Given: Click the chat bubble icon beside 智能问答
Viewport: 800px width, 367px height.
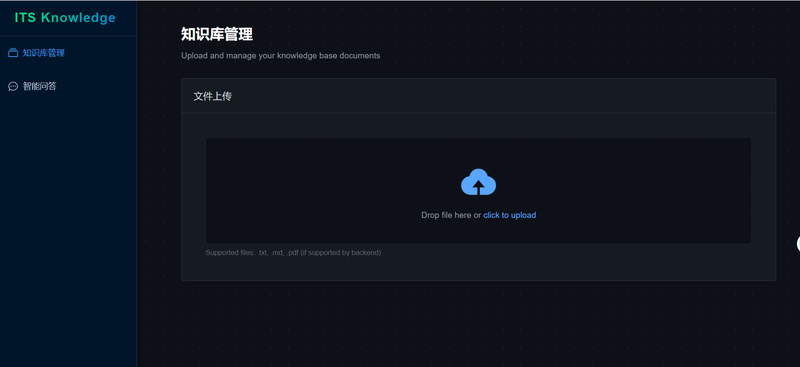Looking at the screenshot, I should pos(13,86).
